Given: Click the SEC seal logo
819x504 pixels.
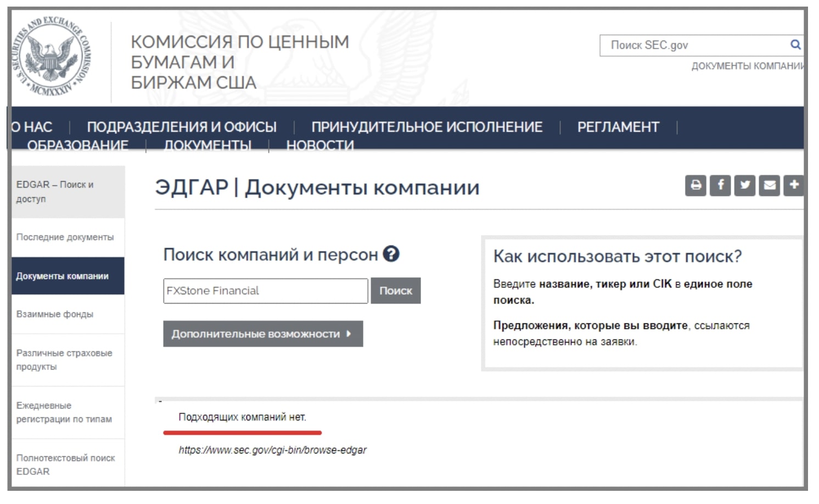Looking at the screenshot, I should (x=52, y=56).
